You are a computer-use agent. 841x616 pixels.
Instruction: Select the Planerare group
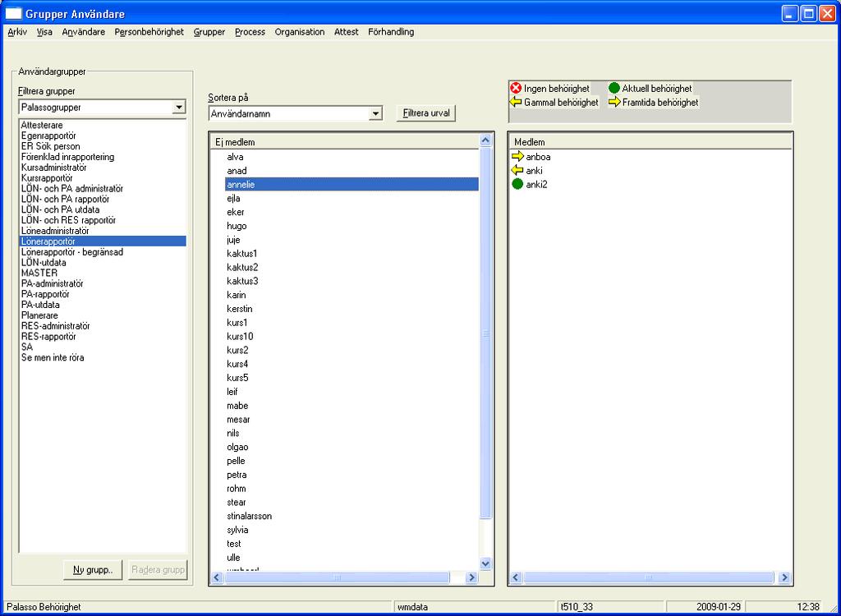click(103, 315)
